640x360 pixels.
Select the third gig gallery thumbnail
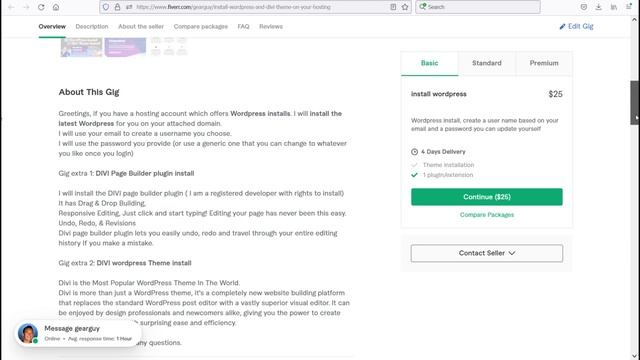coord(169,46)
